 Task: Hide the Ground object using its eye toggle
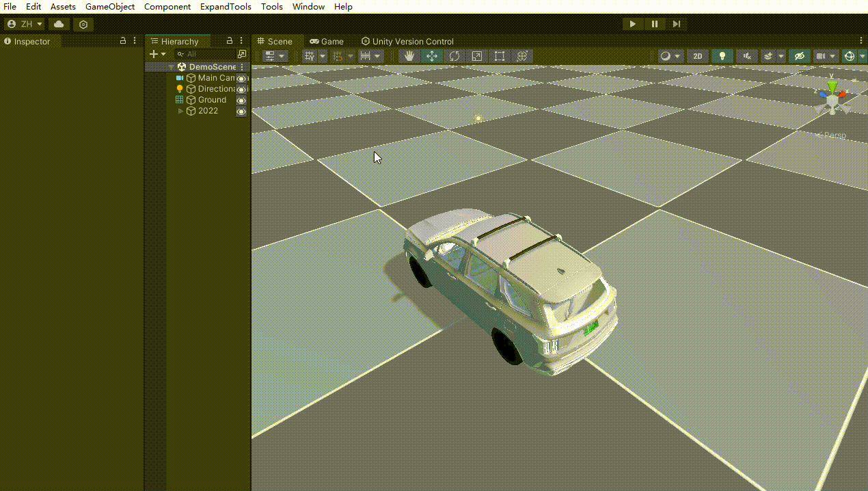pos(241,100)
